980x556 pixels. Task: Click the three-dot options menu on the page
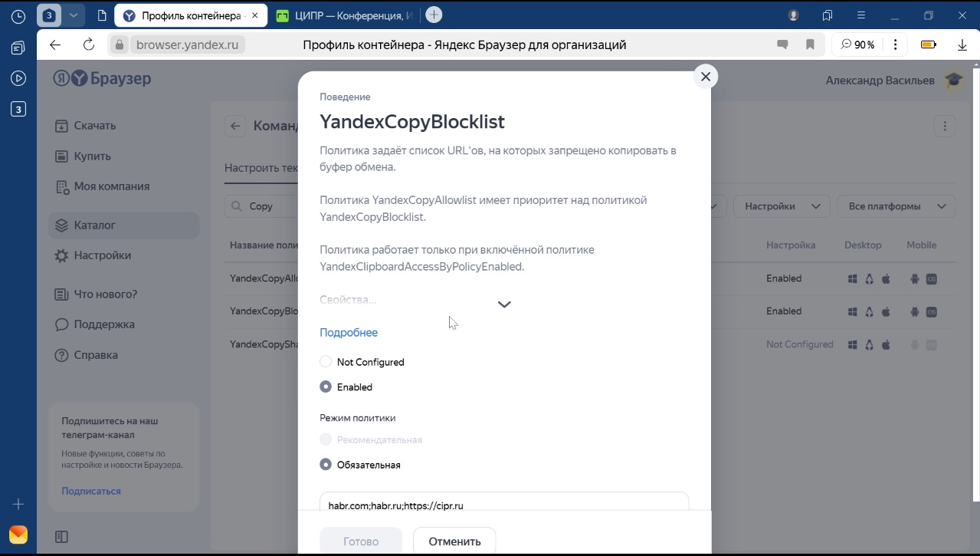pyautogui.click(x=945, y=126)
